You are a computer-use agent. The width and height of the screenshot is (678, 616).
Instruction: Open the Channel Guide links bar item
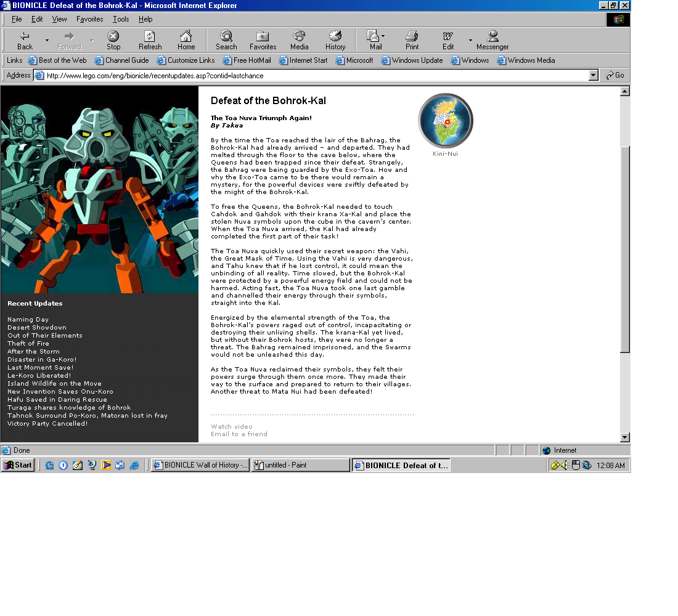pyautogui.click(x=122, y=60)
